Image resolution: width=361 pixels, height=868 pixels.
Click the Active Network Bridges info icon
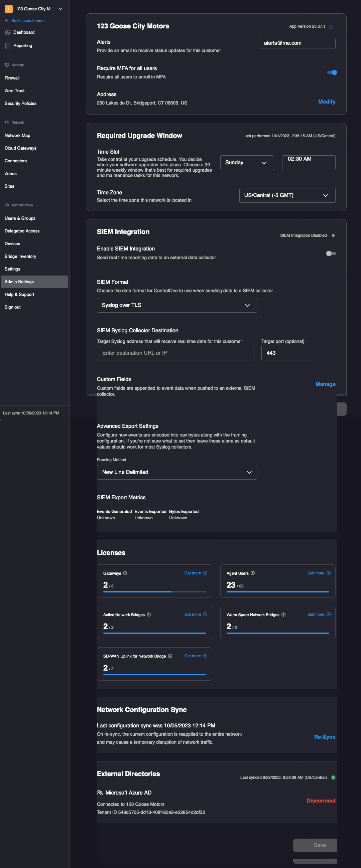tap(149, 615)
